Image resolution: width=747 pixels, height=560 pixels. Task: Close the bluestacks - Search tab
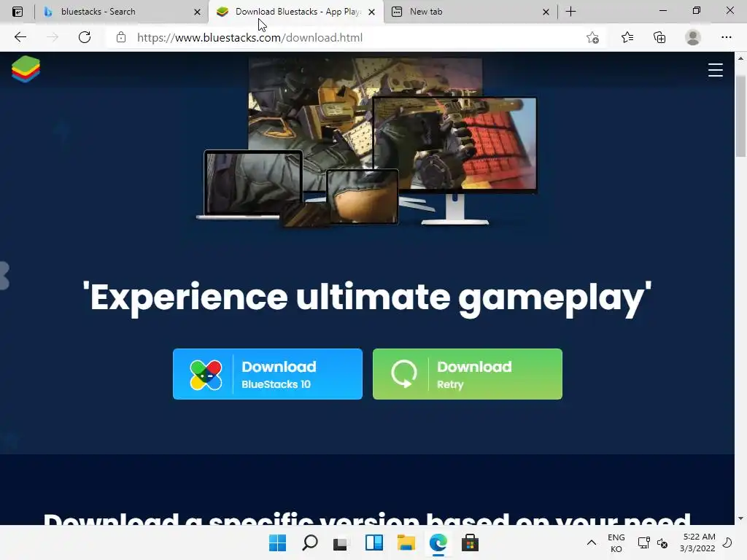click(x=197, y=12)
